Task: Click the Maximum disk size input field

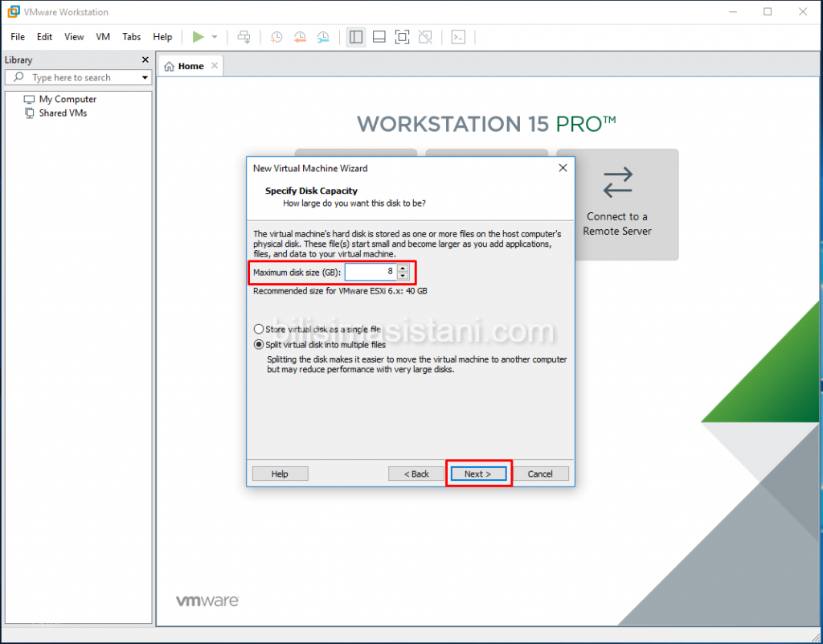Action: (x=371, y=272)
